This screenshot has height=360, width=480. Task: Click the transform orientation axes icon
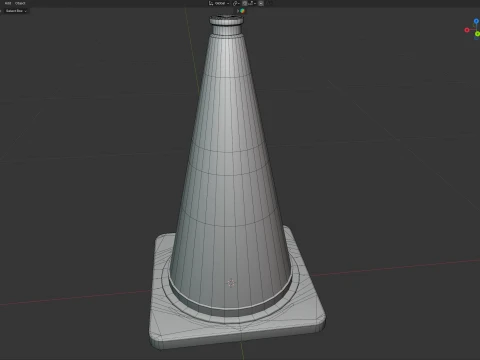[211, 3]
